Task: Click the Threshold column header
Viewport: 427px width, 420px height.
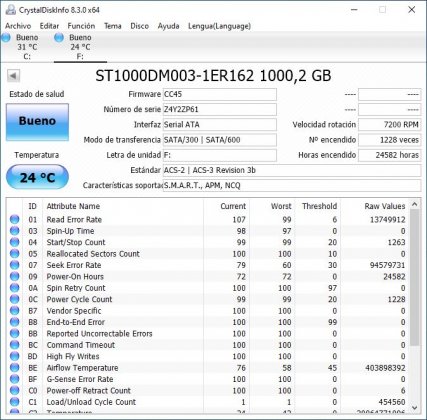Action: pyautogui.click(x=318, y=206)
